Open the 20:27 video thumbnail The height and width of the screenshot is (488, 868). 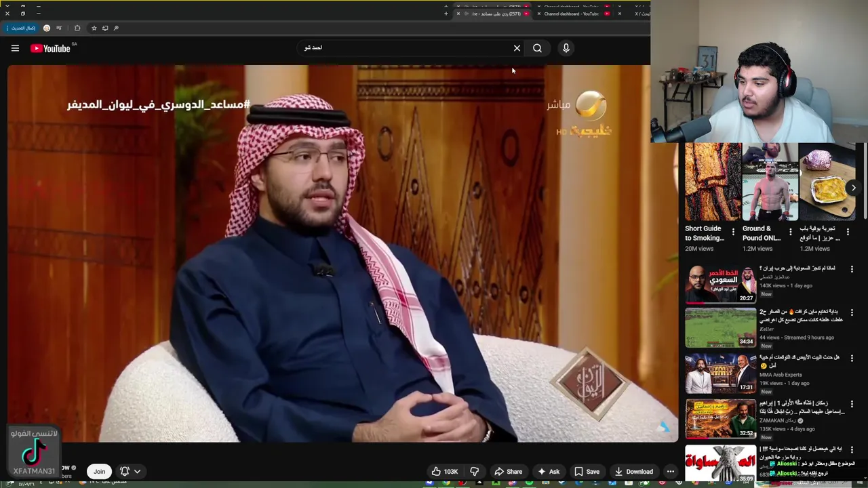(720, 283)
